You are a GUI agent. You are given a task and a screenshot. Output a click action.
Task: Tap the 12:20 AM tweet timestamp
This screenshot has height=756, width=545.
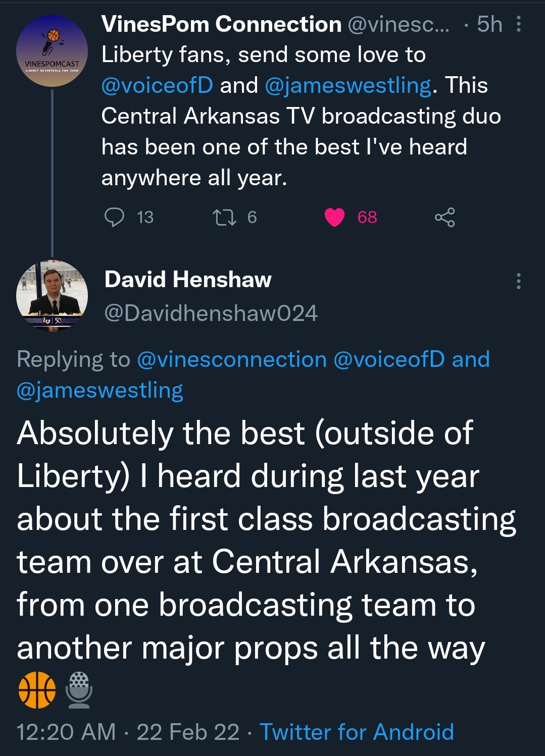pyautogui.click(x=66, y=732)
